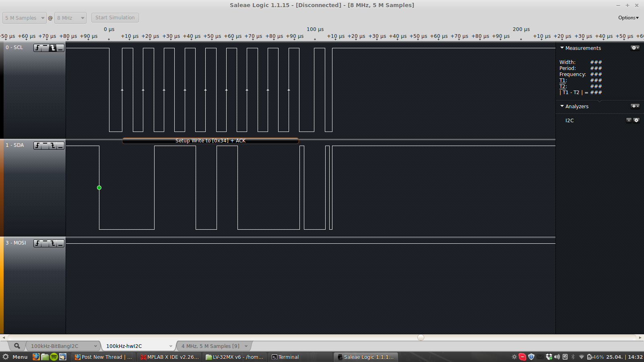This screenshot has width=644, height=362.
Task: Open the I2C analyzer settings gear
Action: tap(636, 120)
